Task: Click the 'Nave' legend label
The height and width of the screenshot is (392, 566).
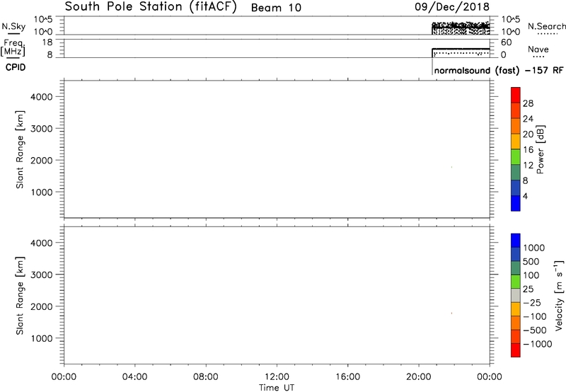Action: (538, 50)
